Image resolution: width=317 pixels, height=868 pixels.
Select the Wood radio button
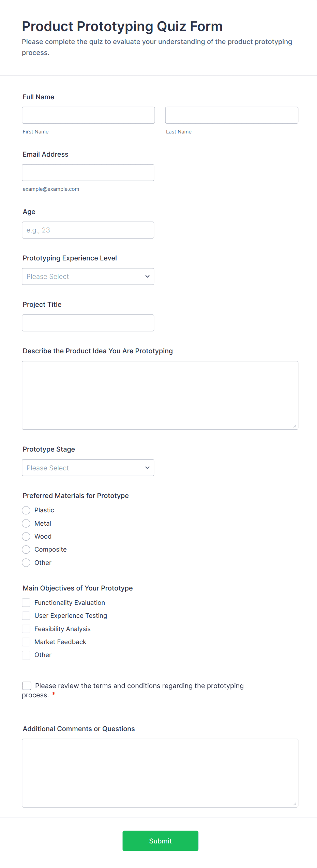click(x=26, y=537)
